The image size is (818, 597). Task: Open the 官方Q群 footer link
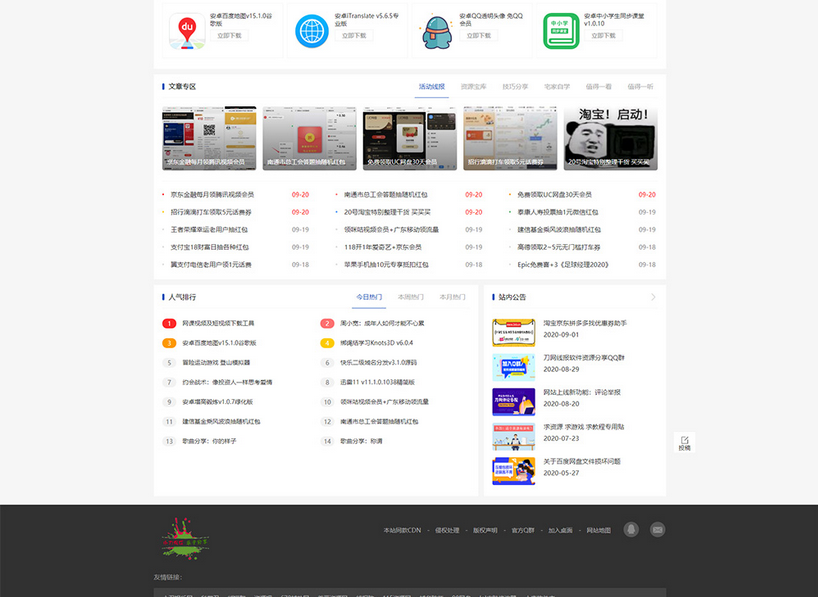tap(523, 529)
